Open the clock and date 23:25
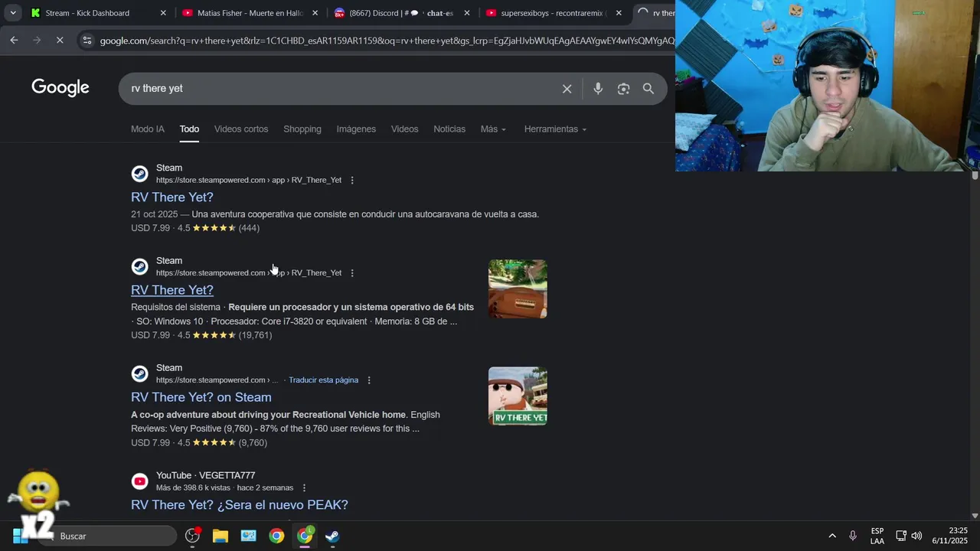980x551 pixels. [x=950, y=536]
